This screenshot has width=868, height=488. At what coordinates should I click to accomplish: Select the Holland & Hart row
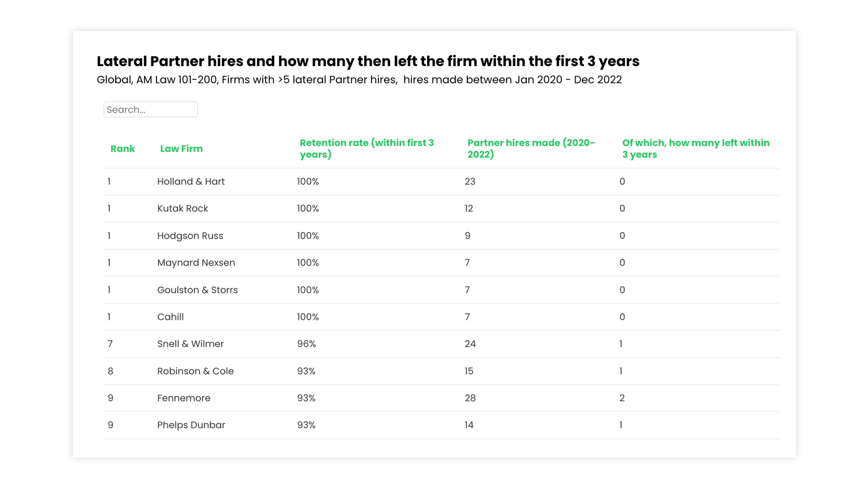coord(191,182)
